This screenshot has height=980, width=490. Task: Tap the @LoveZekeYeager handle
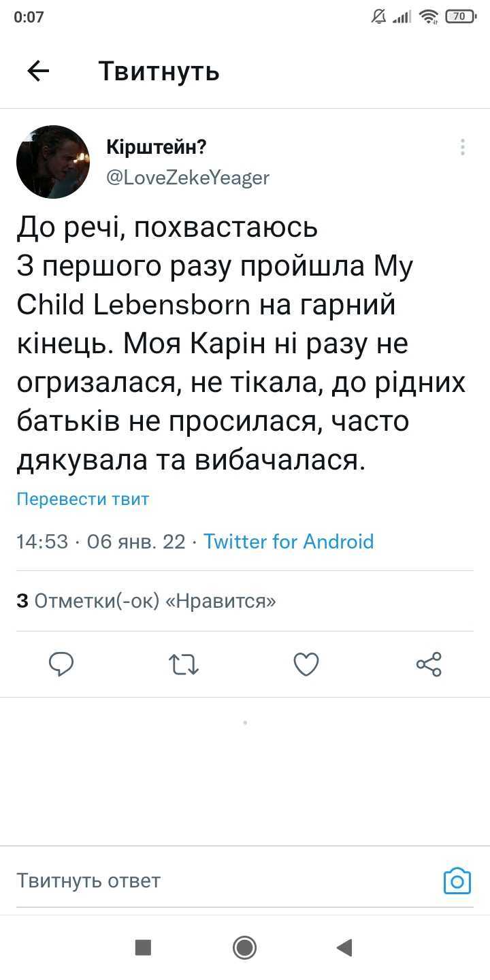coord(189,178)
